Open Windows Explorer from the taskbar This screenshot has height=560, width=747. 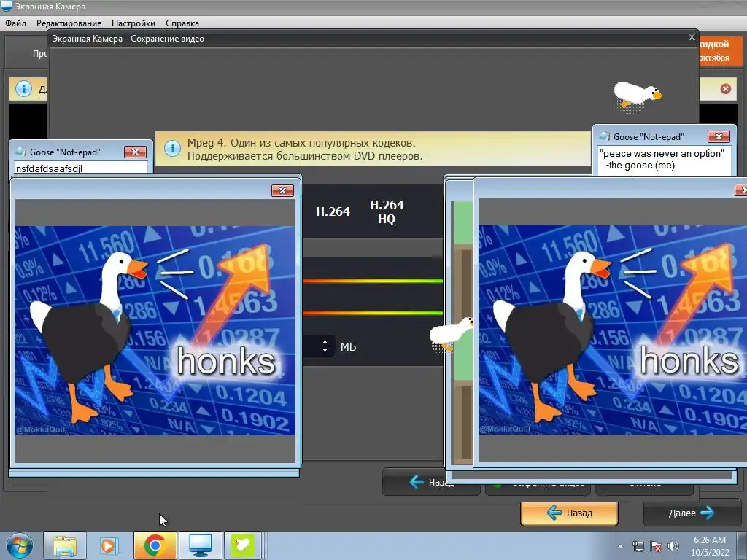click(x=65, y=545)
